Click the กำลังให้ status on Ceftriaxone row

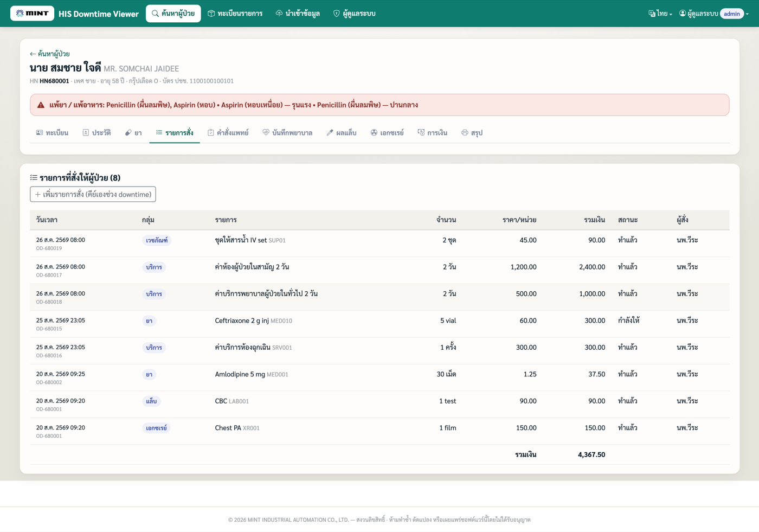[629, 321]
